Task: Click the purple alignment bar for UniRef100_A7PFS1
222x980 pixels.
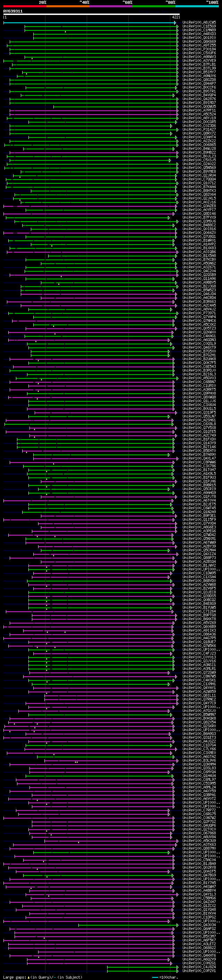Action: click(x=94, y=110)
